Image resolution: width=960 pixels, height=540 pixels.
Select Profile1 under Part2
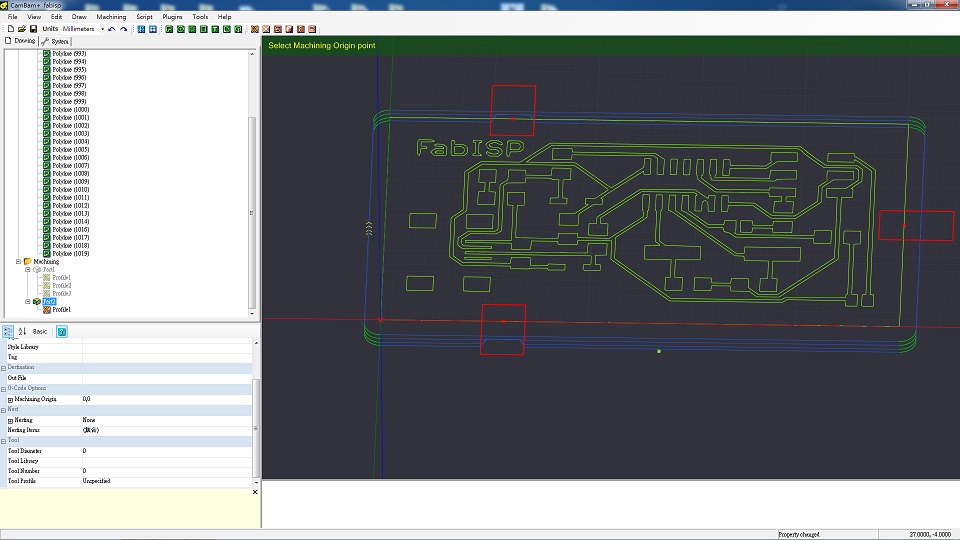click(61, 310)
